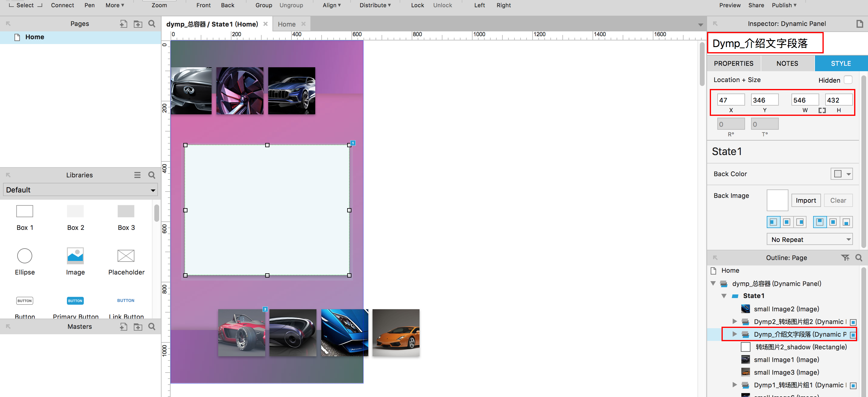Open the Libraries options menu icon
The width and height of the screenshot is (868, 397).
(137, 175)
